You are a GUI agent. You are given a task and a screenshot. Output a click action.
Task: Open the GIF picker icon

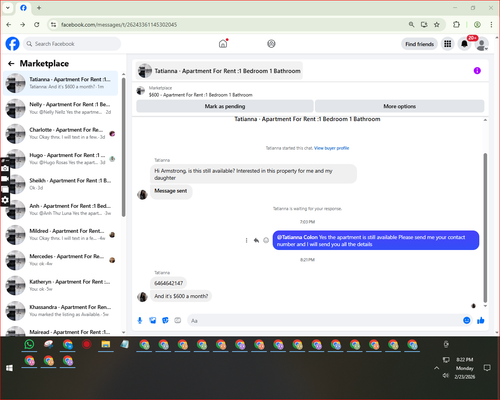coord(178,320)
